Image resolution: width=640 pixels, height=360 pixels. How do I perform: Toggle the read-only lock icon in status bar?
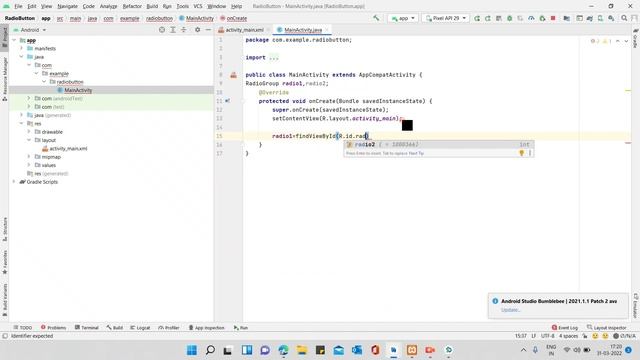click(585, 336)
